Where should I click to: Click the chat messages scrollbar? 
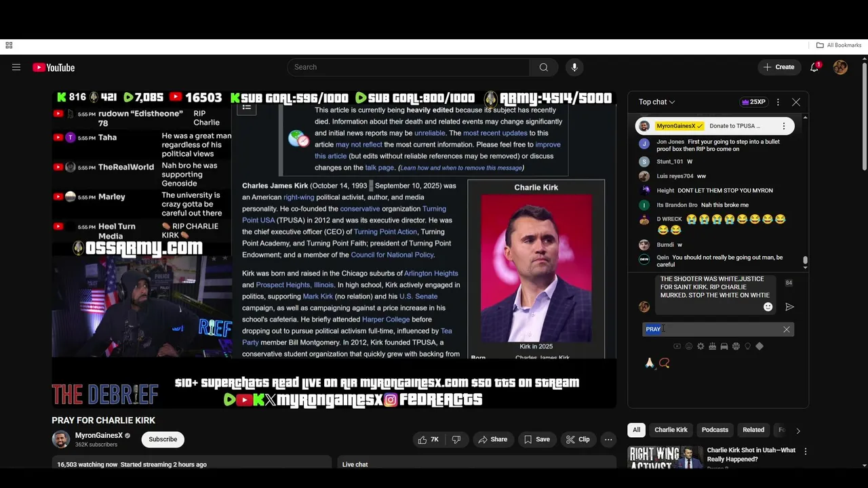[x=805, y=262]
